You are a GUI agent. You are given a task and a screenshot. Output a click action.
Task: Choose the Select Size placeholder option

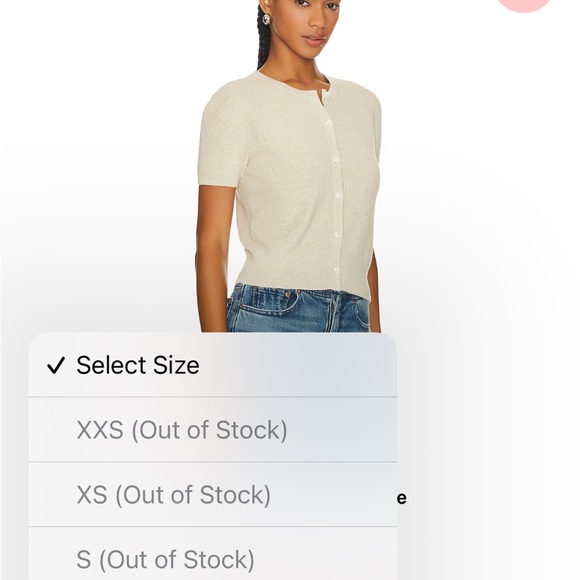[213, 365]
